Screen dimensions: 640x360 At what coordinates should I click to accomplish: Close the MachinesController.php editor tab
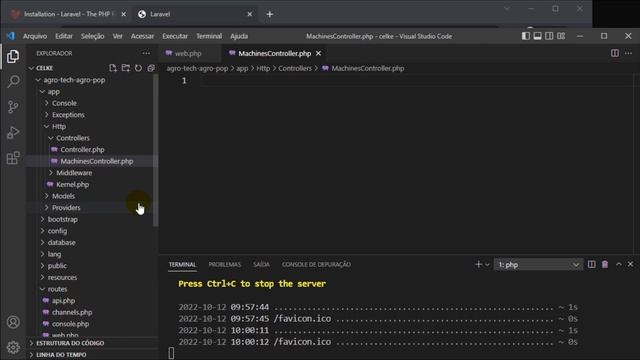coord(318,53)
